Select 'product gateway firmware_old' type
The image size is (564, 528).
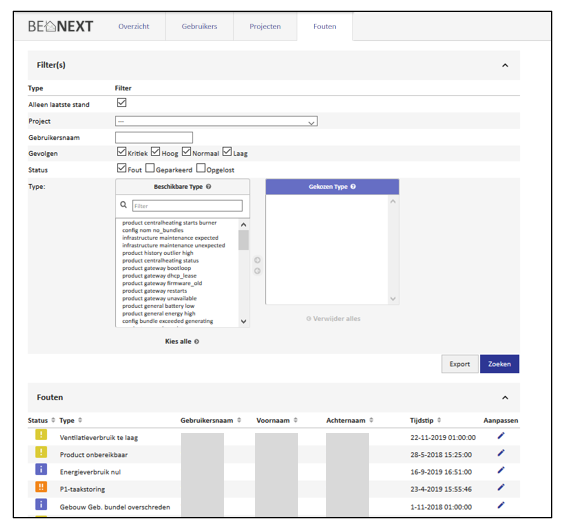[x=162, y=283]
